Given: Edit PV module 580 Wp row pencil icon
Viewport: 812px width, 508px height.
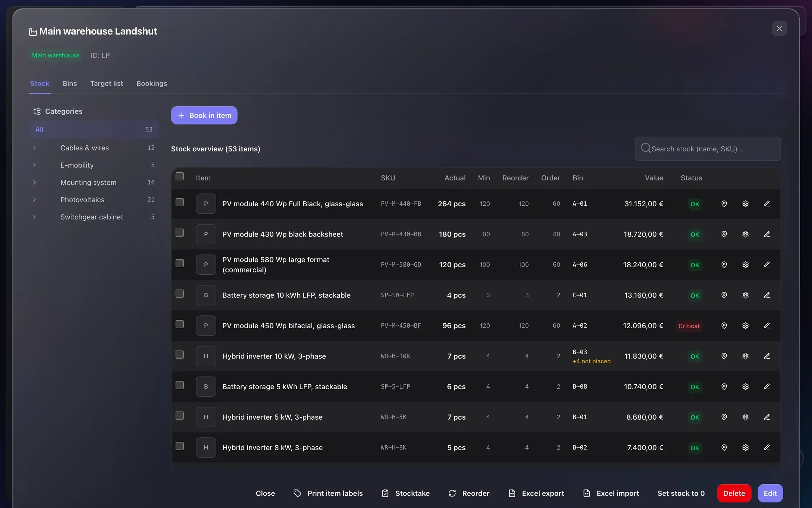Looking at the screenshot, I should tap(766, 265).
